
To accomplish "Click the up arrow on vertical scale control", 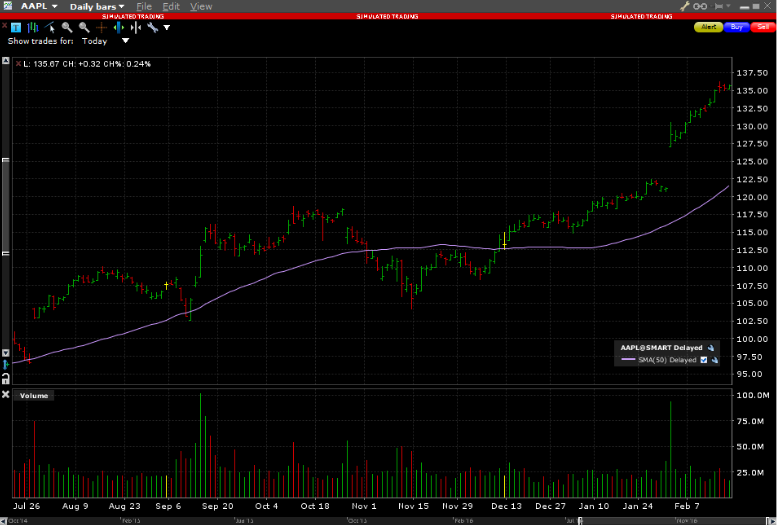I will [5, 60].
